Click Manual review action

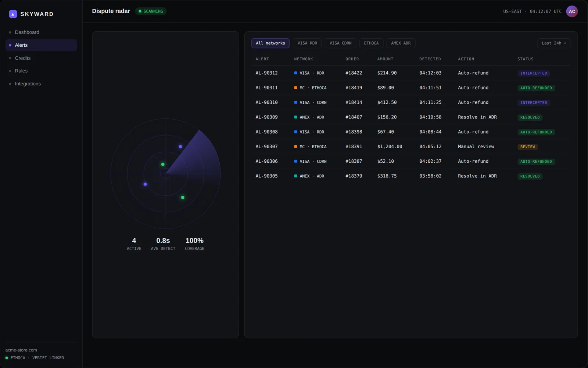tap(476, 146)
